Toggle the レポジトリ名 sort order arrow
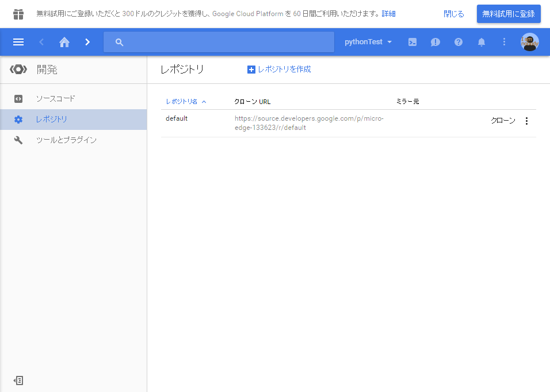Viewport: 550px width, 392px height. coord(204,101)
